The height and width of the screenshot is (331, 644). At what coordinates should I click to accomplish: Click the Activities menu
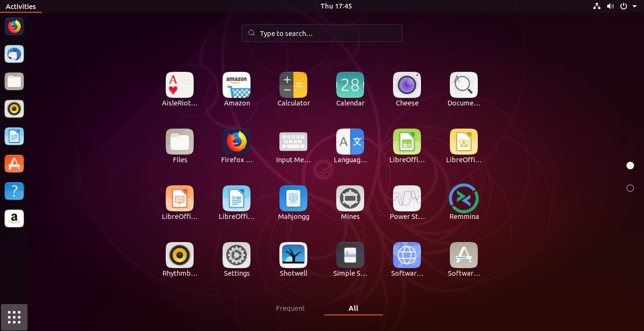[21, 6]
